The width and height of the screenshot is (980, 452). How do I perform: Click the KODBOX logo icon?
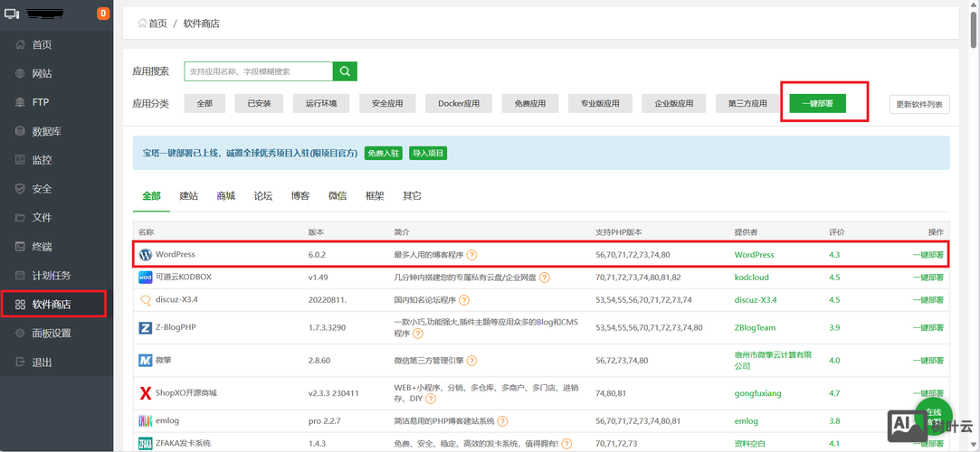(146, 278)
